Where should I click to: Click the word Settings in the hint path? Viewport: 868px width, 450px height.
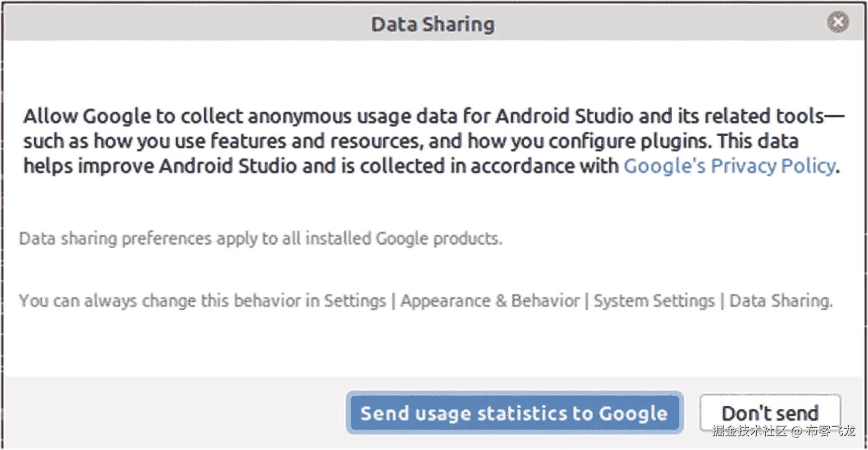click(x=354, y=301)
